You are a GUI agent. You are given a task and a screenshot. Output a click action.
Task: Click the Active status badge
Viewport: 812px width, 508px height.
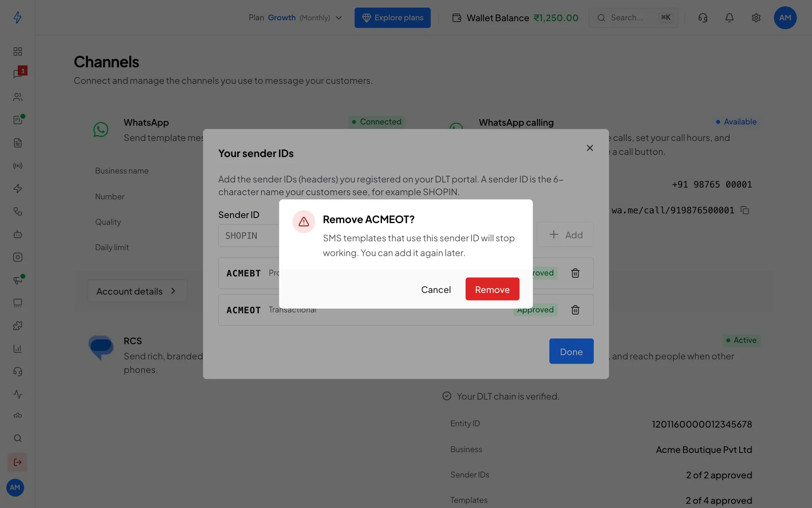point(741,340)
